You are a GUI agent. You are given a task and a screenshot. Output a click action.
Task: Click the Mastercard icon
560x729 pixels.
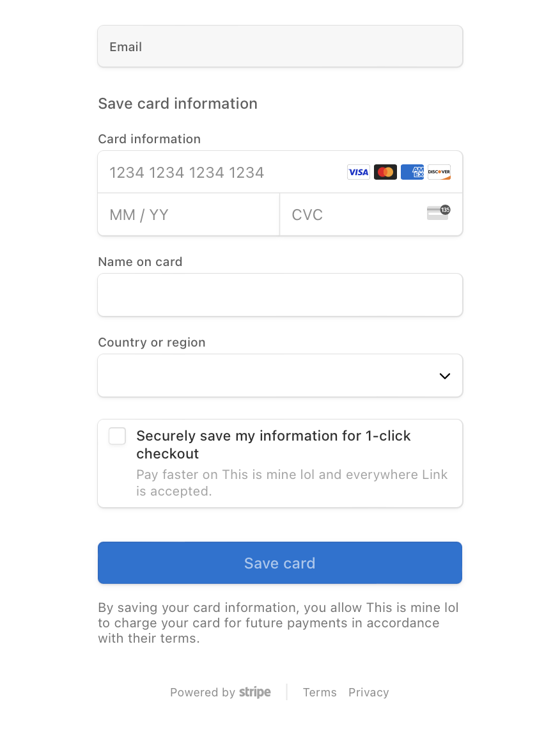pos(385,171)
